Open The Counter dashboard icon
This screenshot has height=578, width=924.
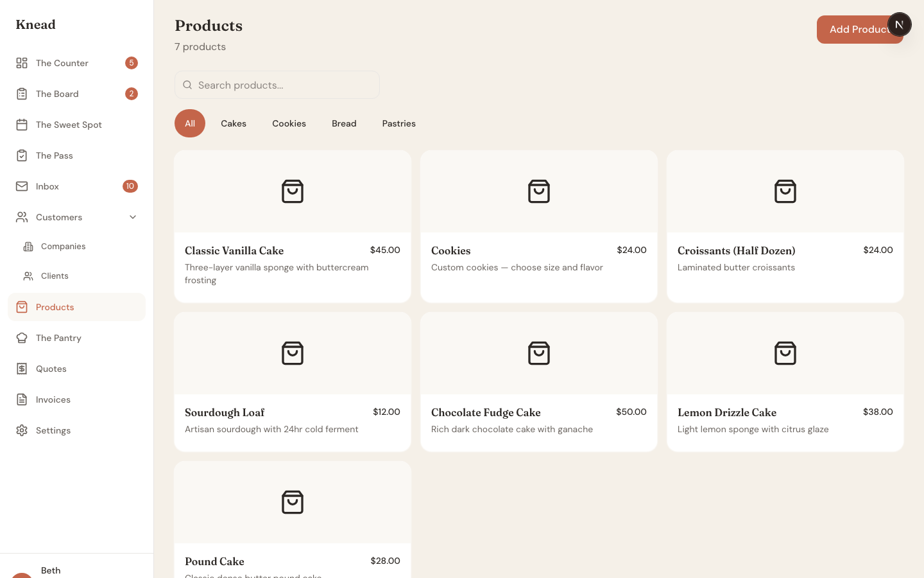[22, 63]
